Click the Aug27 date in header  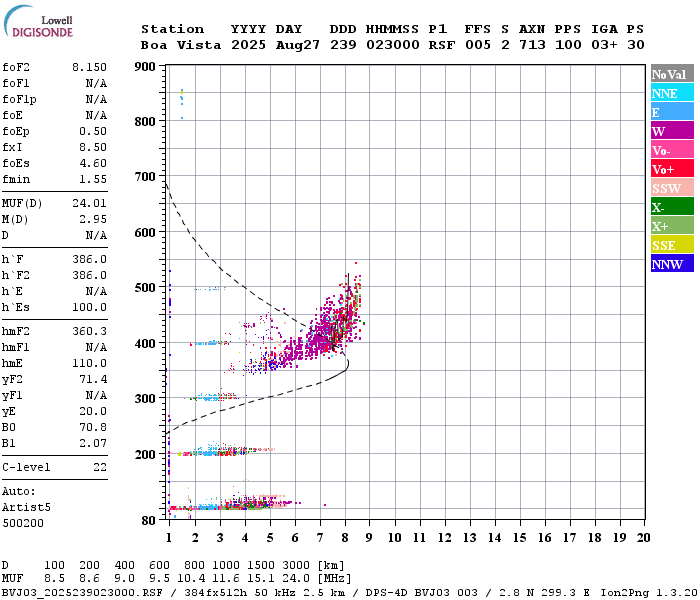297,45
